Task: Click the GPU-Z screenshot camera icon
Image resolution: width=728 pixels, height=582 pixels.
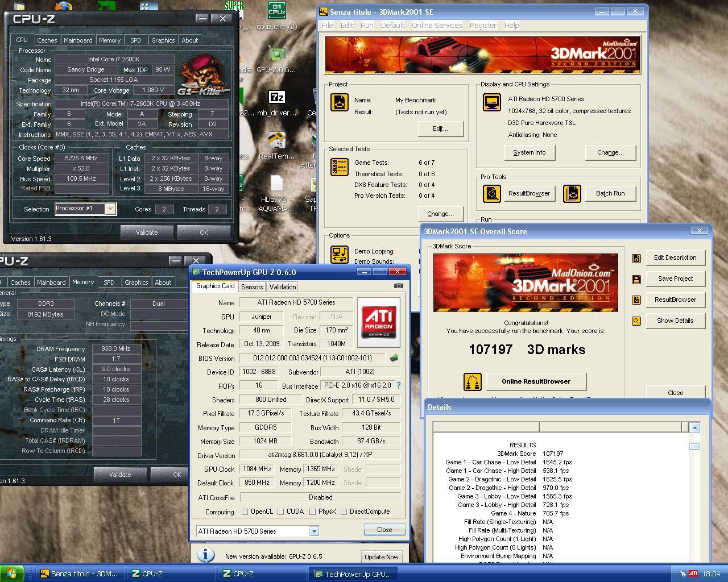Action: [x=399, y=286]
